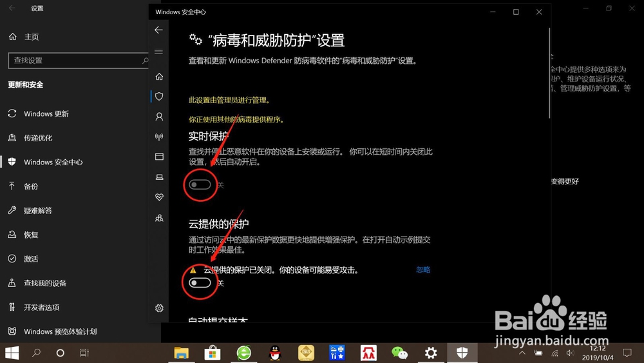Viewport: 644px width, 363px height.
Task: Go back in Windows Security Center
Action: (158, 30)
